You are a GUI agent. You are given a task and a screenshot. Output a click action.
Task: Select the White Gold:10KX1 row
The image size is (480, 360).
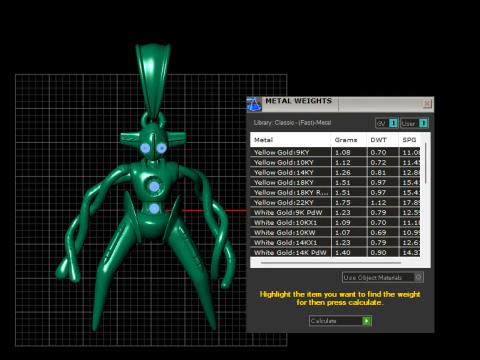coord(335,222)
